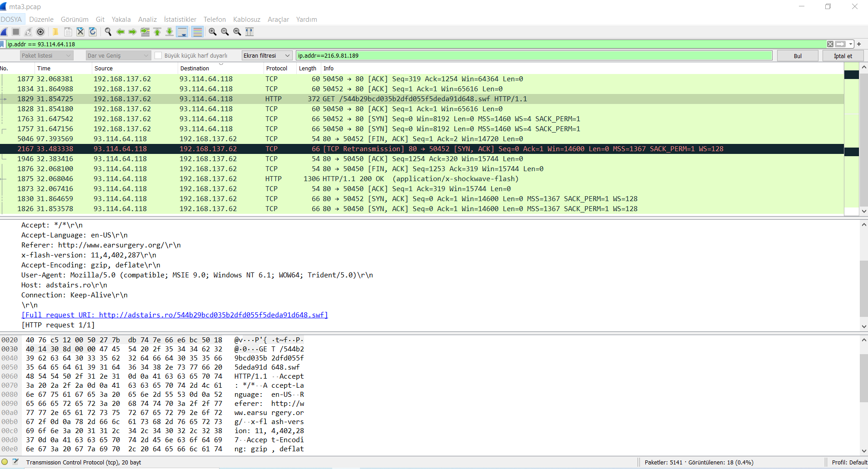Click the Host: adstairs.ro detail line
This screenshot has width=868, height=469.
point(64,285)
